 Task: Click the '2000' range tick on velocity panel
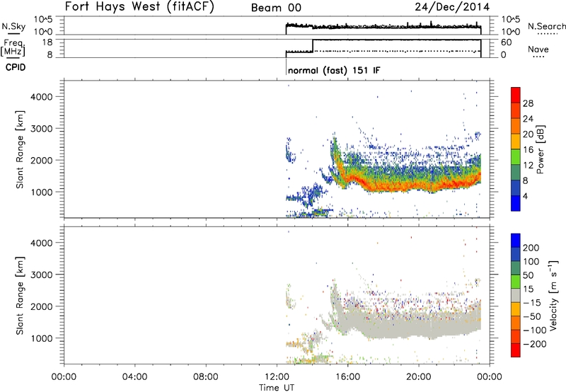[x=41, y=306]
